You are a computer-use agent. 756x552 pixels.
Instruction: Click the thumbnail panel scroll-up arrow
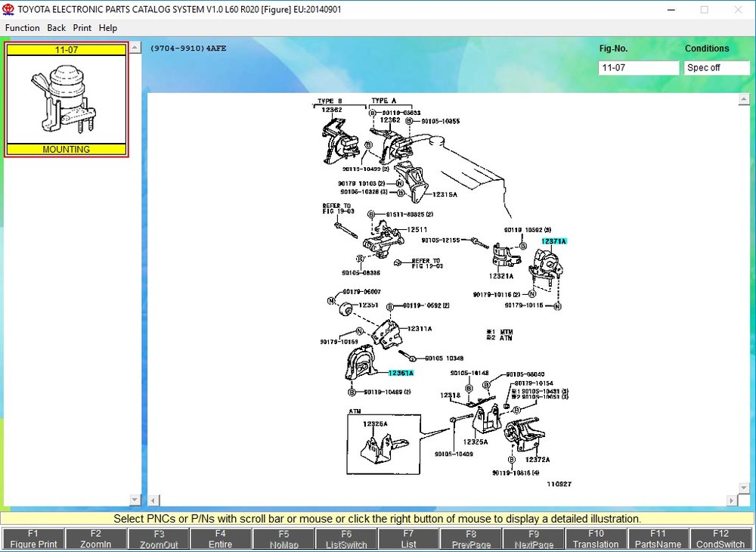tap(135, 47)
